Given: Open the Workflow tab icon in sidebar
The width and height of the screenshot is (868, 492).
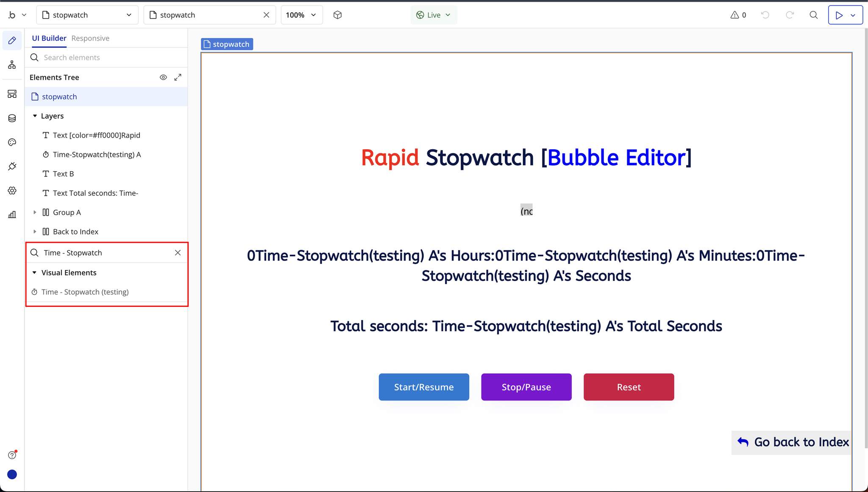Looking at the screenshot, I should tap(12, 65).
